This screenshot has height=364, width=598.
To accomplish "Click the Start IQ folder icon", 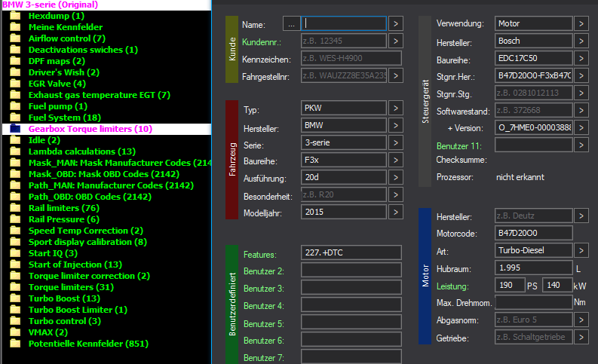I will click(x=15, y=253).
